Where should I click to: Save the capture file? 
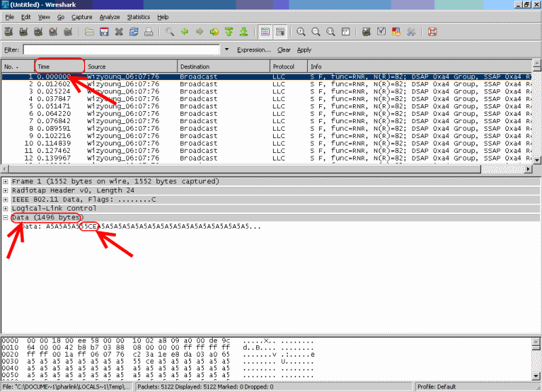(x=104, y=32)
